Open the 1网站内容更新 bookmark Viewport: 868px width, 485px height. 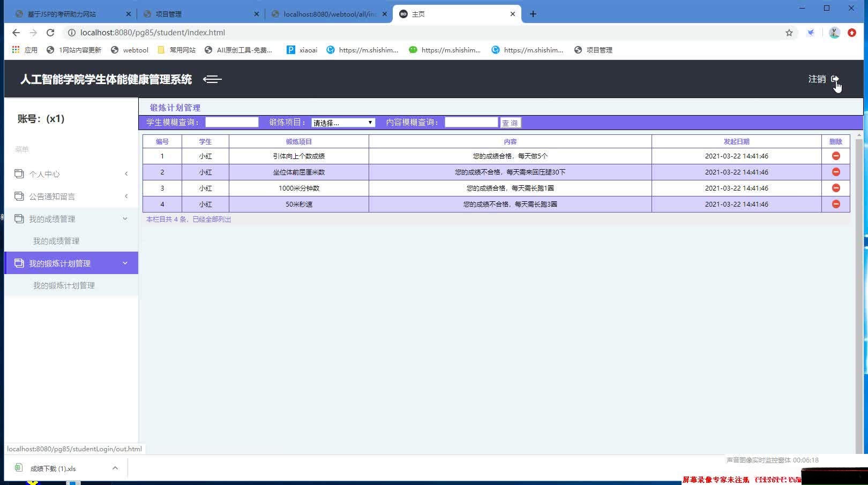[x=74, y=50]
